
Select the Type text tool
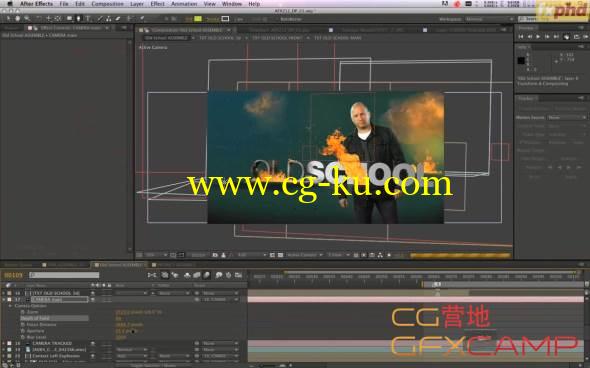click(88, 18)
